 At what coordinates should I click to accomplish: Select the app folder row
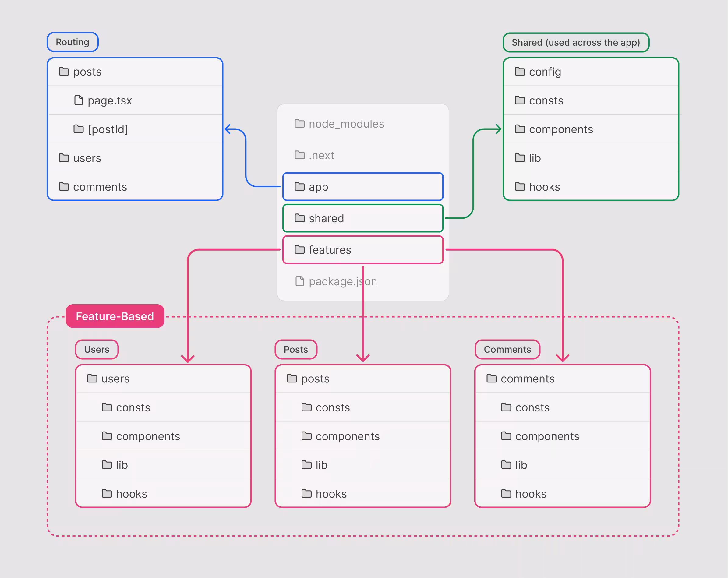pyautogui.click(x=363, y=187)
